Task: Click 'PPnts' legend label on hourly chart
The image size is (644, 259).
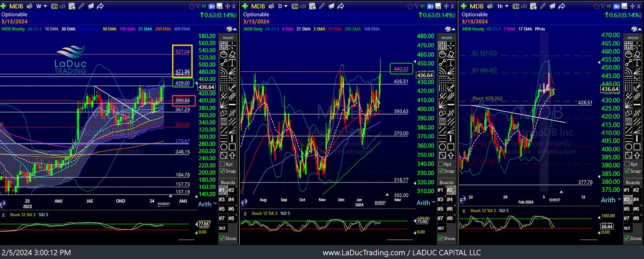Action: tap(540, 29)
